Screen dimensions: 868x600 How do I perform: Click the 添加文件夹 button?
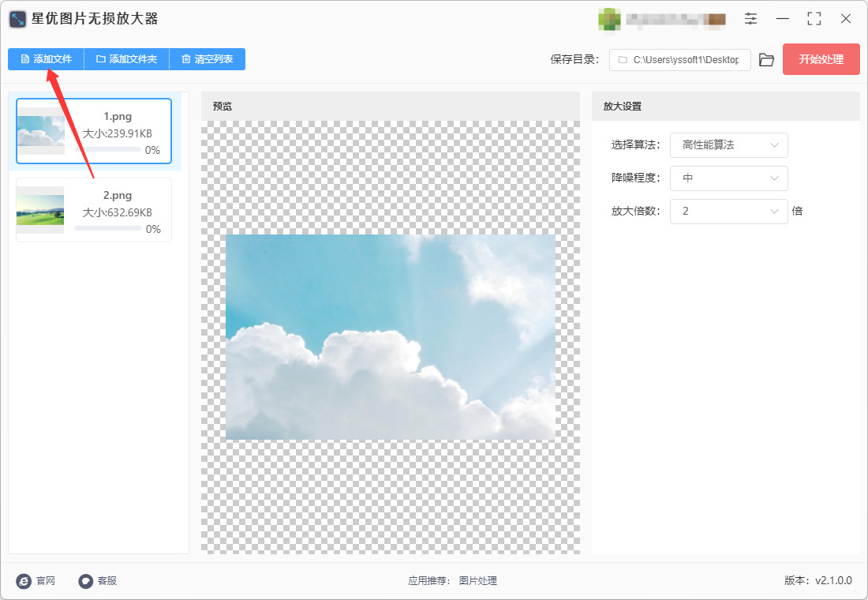[x=127, y=59]
